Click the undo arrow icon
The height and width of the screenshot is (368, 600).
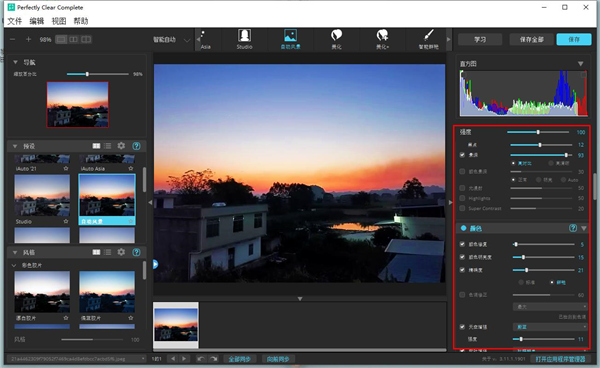point(201,358)
